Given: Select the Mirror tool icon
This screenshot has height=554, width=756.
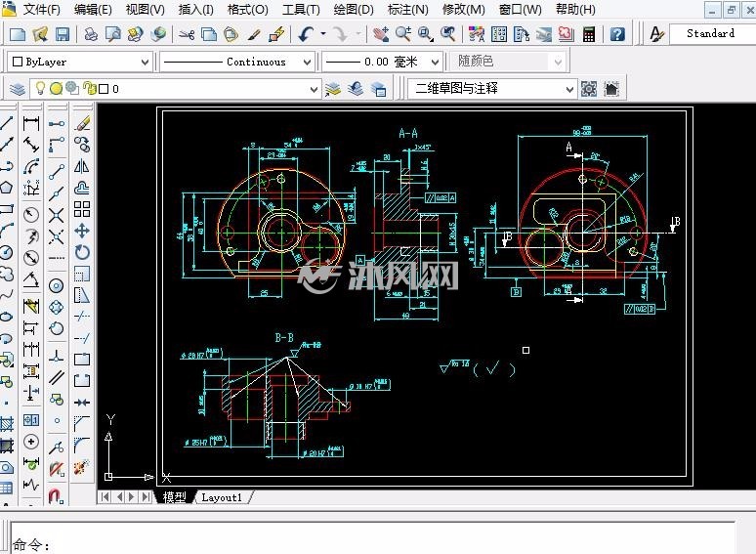Looking at the screenshot, I should 81,166.
